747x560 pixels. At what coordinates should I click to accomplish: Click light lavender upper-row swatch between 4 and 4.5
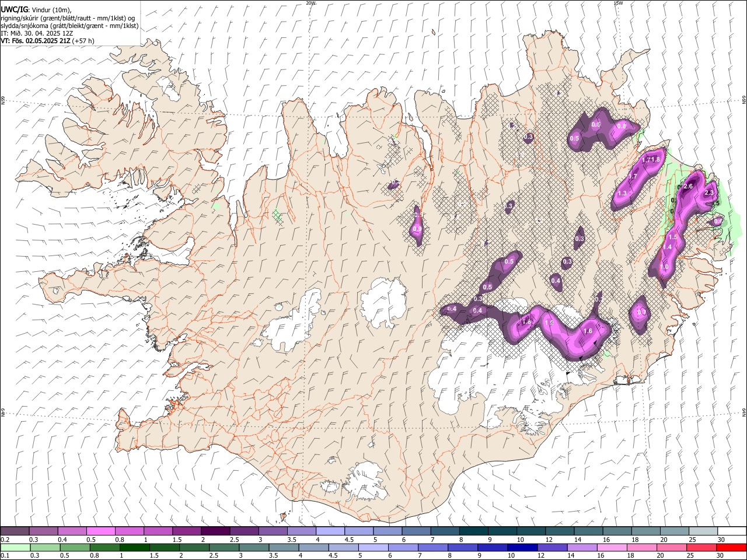330,531
